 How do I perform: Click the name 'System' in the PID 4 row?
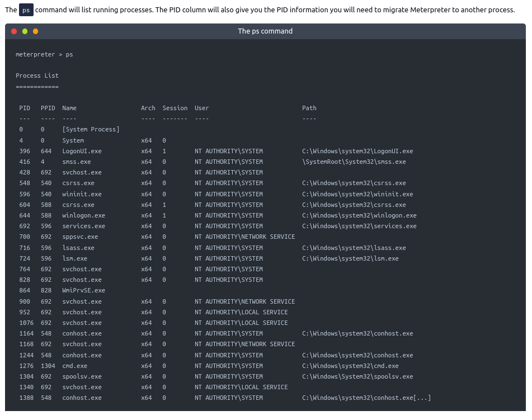click(x=73, y=141)
